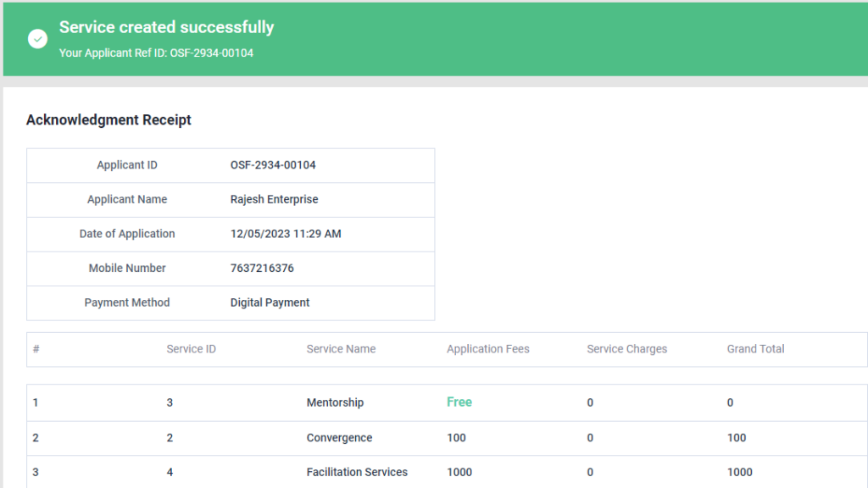The height and width of the screenshot is (488, 868).
Task: Select the Applicant ID value in receipt table
Action: [x=273, y=165]
